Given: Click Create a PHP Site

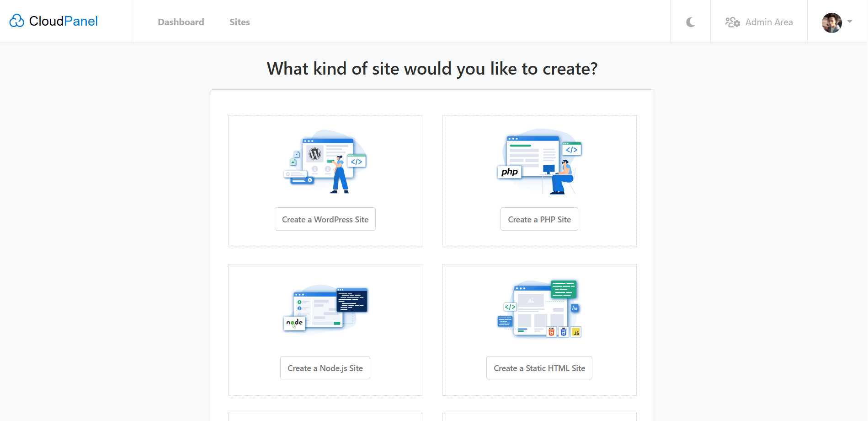Looking at the screenshot, I should click(539, 219).
